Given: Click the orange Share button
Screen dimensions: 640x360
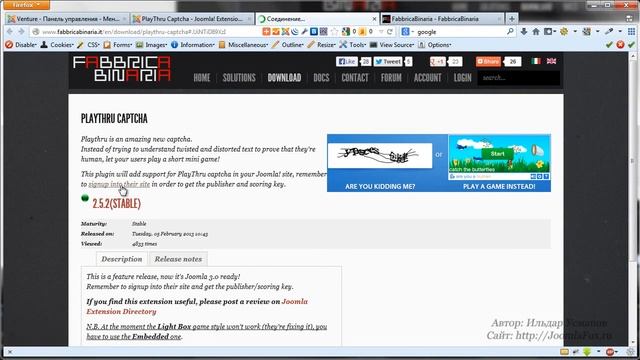Looking at the screenshot, I should click(488, 61).
